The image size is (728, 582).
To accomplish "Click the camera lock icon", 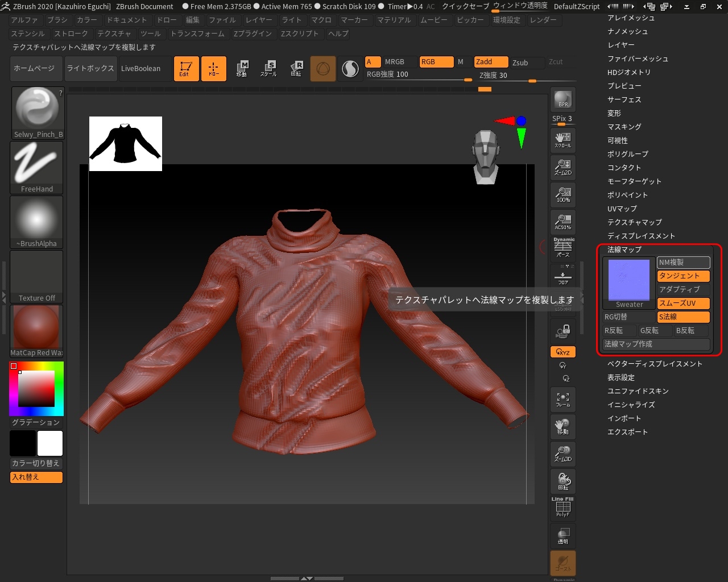I will (563, 331).
